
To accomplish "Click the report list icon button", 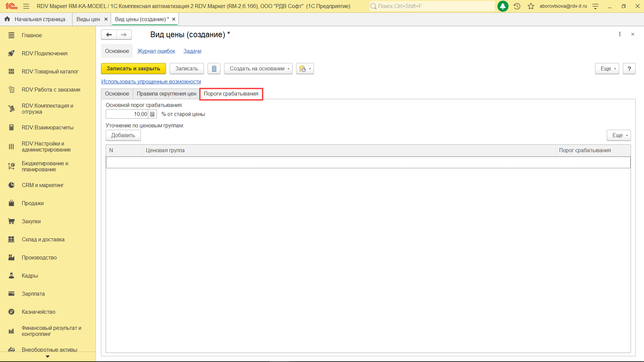I will (214, 69).
